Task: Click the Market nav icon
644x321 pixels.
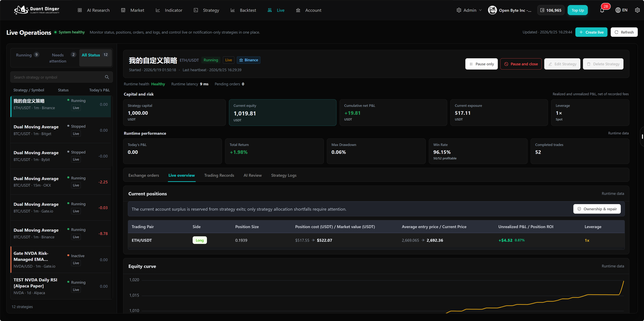Action: click(123, 10)
